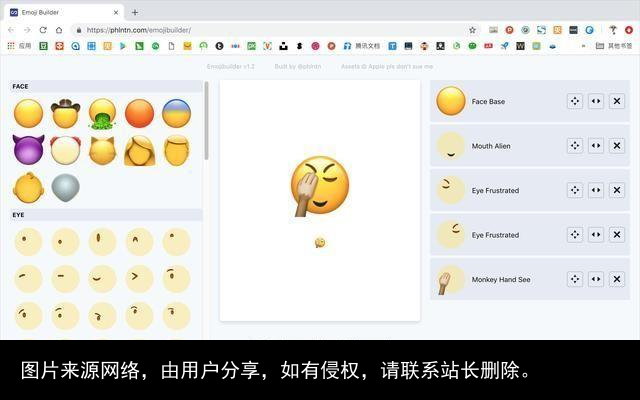Select the long-haired woman face
Viewport: 640px width, 400px height.
click(139, 150)
